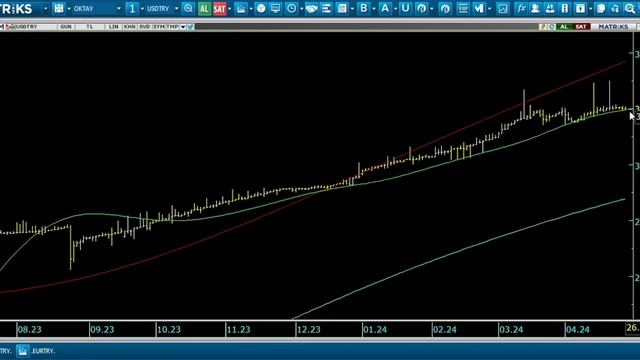Click the notes document icon

click(600, 8)
